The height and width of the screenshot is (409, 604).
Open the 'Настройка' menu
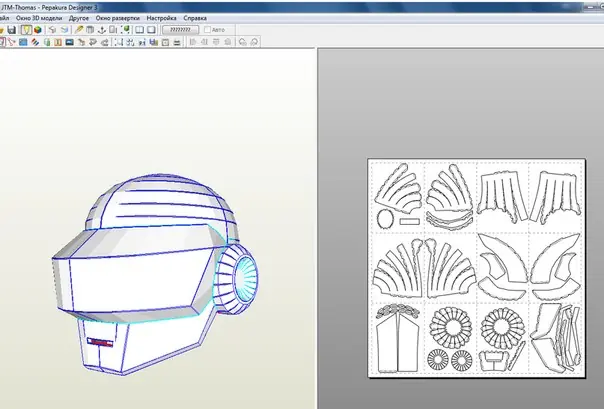coord(161,18)
